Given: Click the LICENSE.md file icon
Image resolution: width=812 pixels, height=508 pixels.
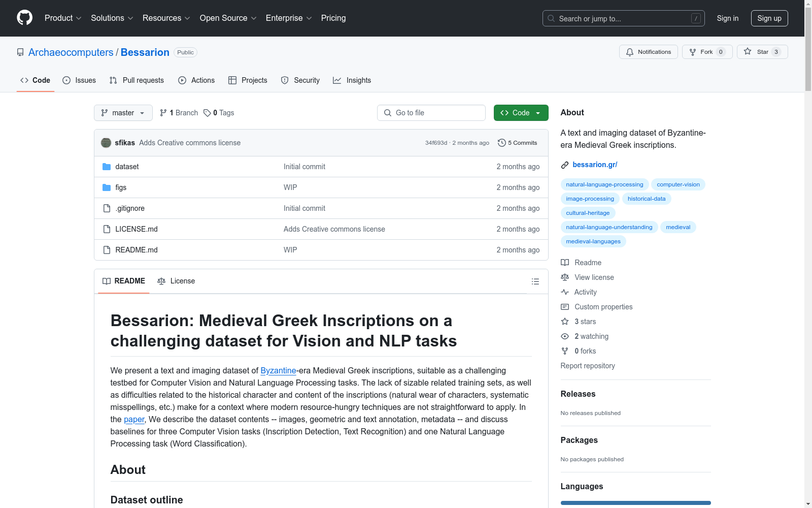Looking at the screenshot, I should point(107,229).
